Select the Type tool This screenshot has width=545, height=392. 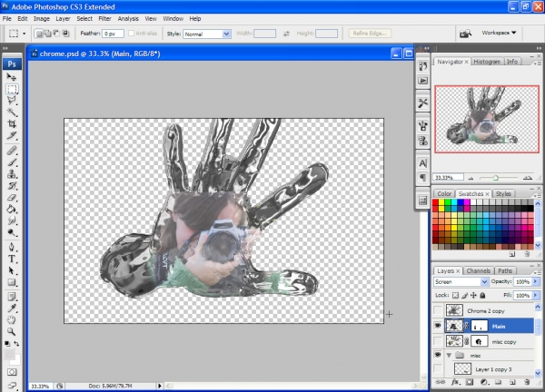pyautogui.click(x=12, y=259)
